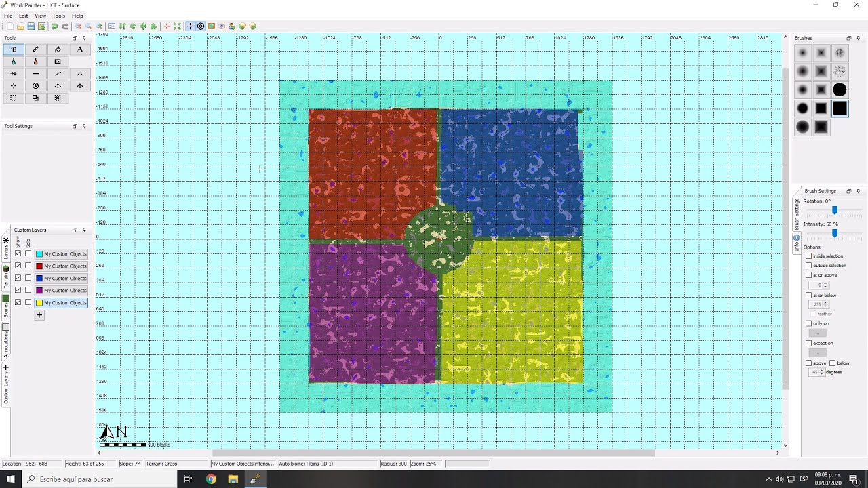Undo the last action with the green arrow
Viewport: 868px width, 488px height.
point(54,26)
